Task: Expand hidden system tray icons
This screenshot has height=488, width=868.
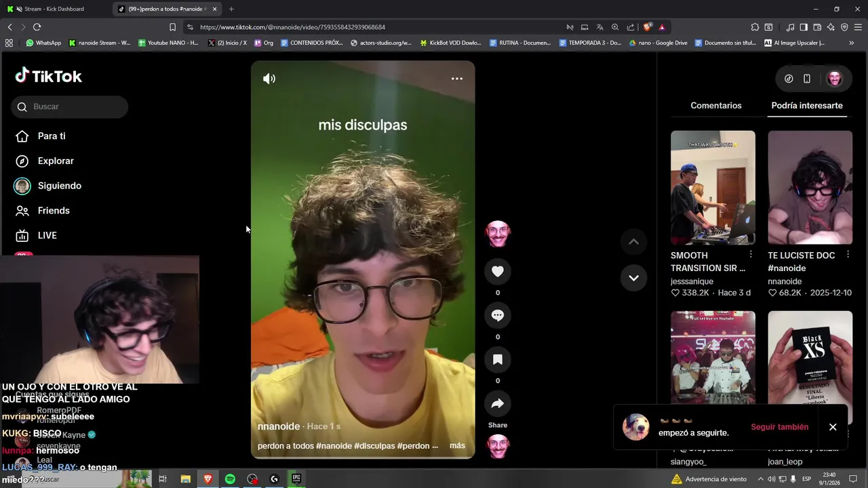Action: 759,479
